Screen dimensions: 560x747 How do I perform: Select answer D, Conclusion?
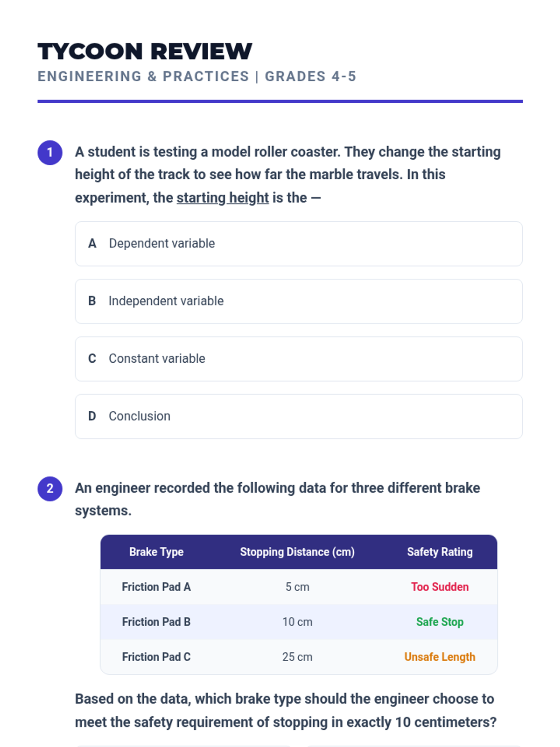(x=299, y=416)
